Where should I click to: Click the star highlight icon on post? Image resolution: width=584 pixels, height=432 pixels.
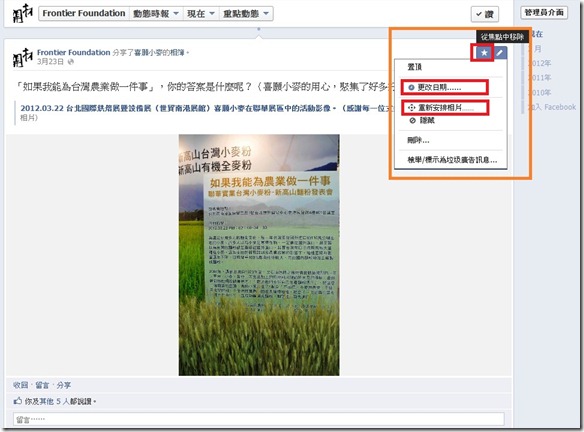[x=484, y=53]
